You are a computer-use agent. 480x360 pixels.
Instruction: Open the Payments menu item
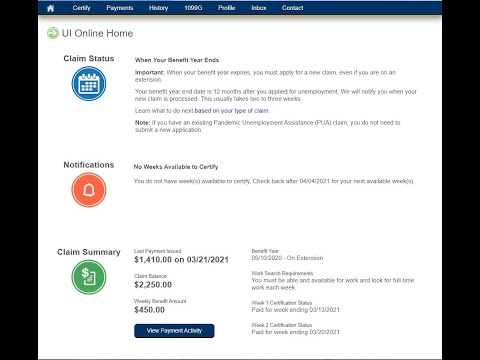(x=120, y=8)
